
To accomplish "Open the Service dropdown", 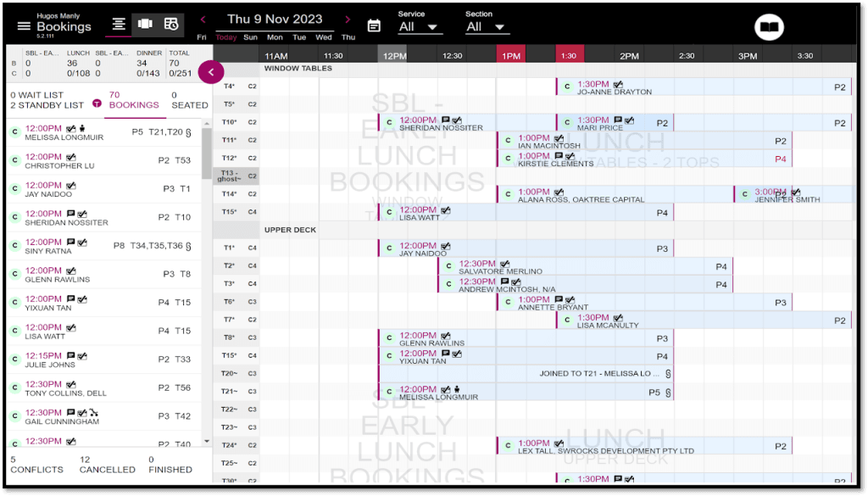I will [x=420, y=26].
